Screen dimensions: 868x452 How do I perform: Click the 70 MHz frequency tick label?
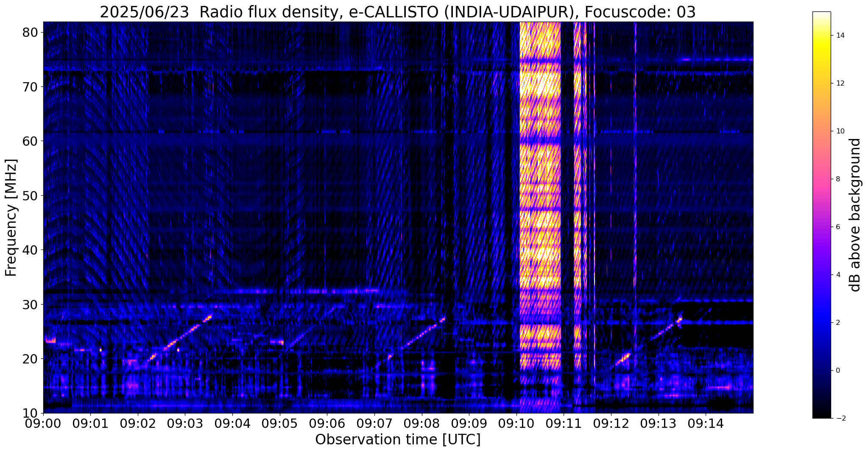click(31, 87)
